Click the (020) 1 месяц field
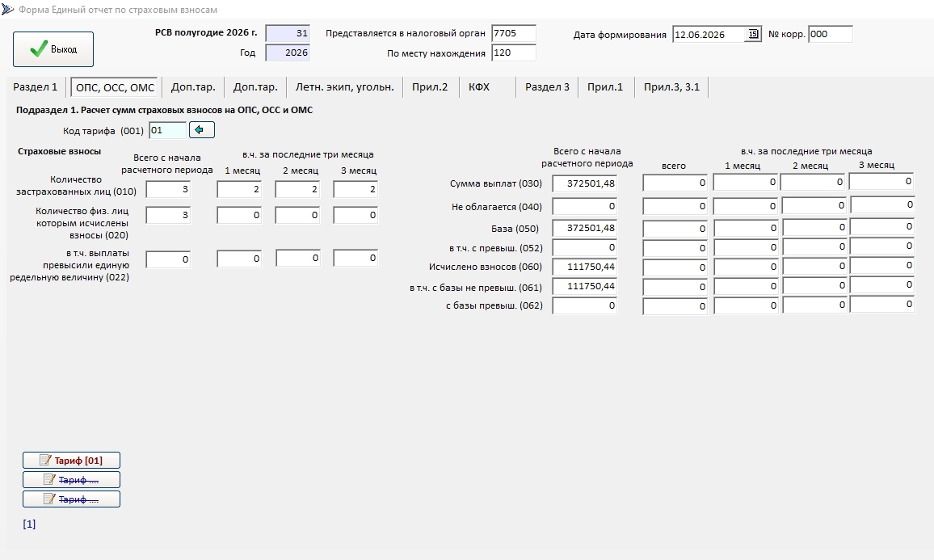 239,215
